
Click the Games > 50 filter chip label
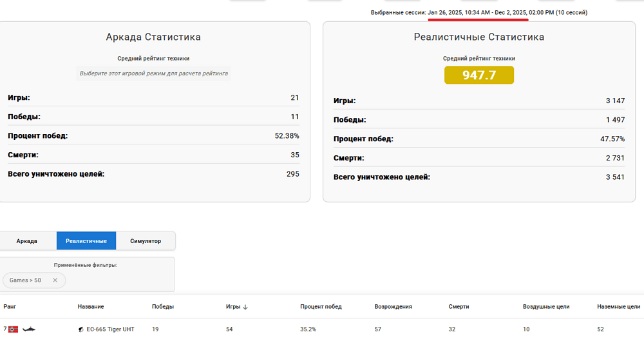point(26,280)
